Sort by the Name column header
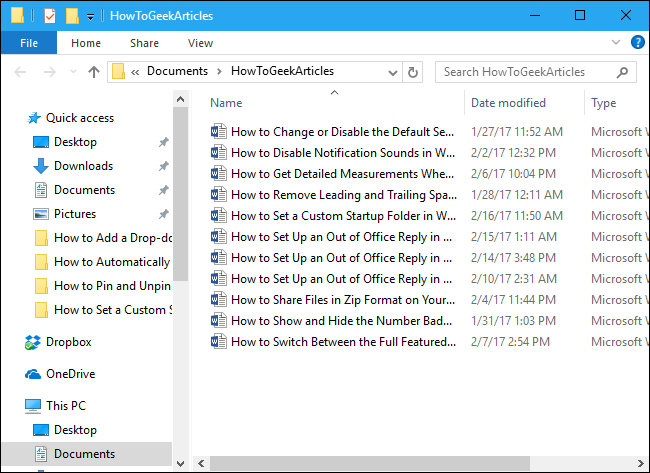The image size is (650, 473). click(x=227, y=103)
